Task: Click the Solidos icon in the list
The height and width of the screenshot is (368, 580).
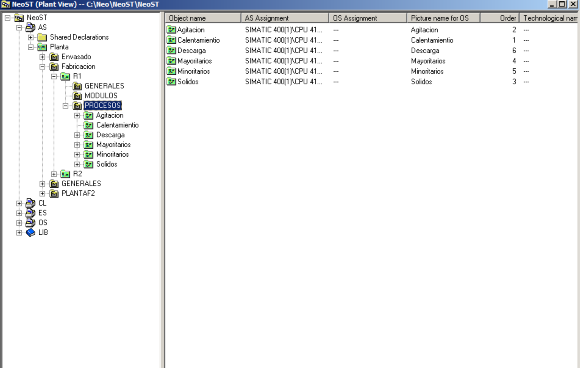Action: point(171,81)
